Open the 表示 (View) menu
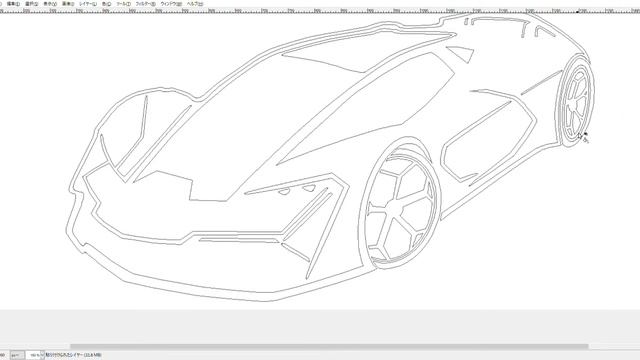 [x=50, y=4]
